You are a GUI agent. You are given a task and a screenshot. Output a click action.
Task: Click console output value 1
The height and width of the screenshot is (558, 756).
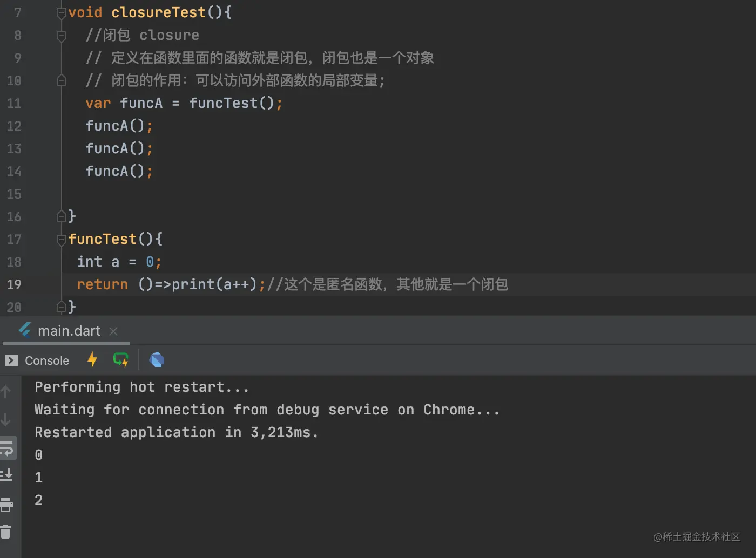(39, 478)
